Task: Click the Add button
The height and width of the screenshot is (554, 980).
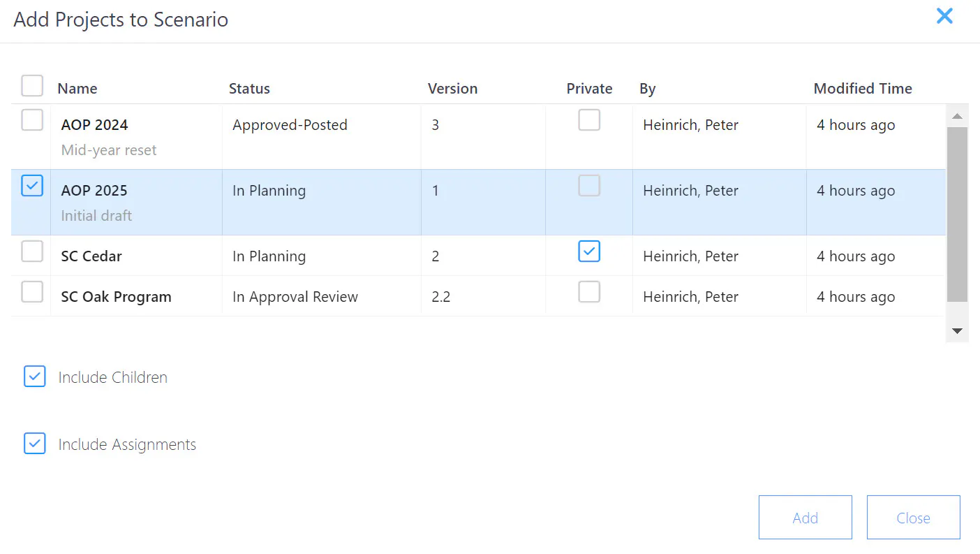Action: (805, 518)
